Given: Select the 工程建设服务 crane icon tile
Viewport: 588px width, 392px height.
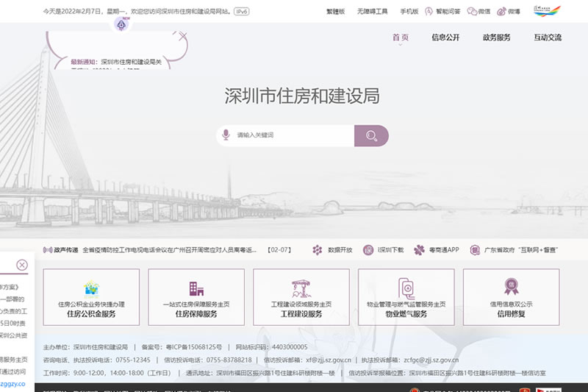Looking at the screenshot, I should click(x=301, y=297).
